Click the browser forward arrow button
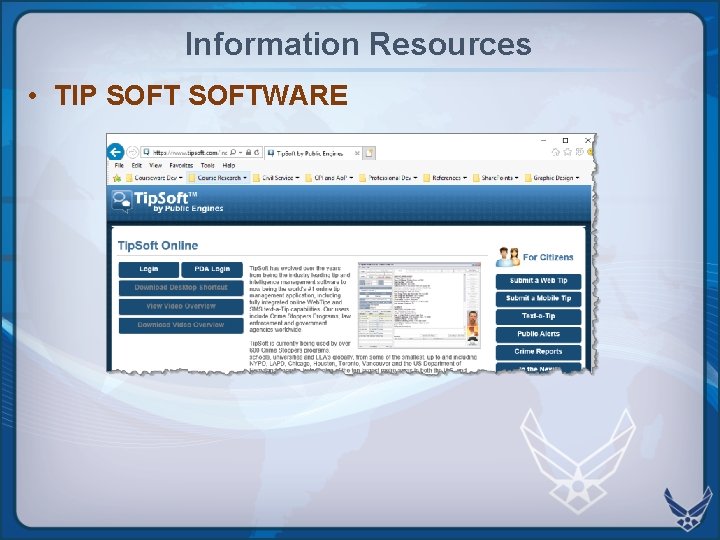The width and height of the screenshot is (720, 540). click(x=132, y=152)
